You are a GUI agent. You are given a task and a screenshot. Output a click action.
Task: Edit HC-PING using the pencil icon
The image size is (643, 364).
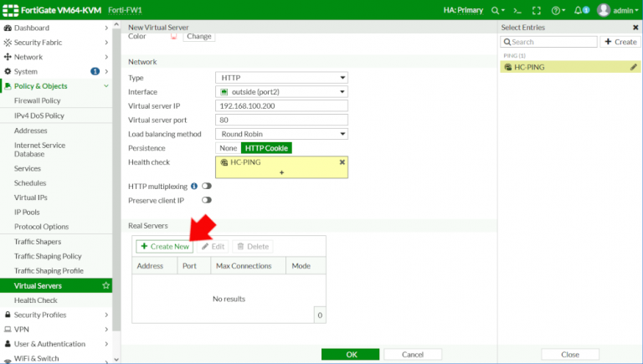tap(634, 67)
